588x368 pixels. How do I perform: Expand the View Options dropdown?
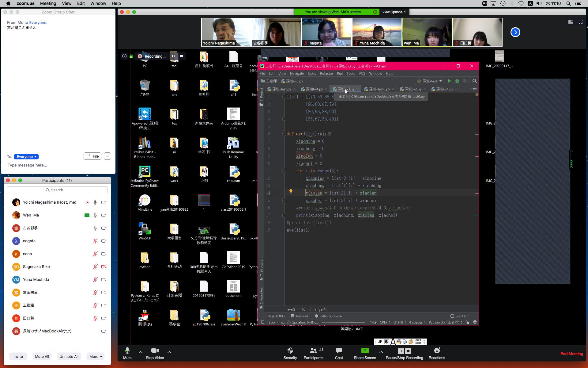coord(394,12)
